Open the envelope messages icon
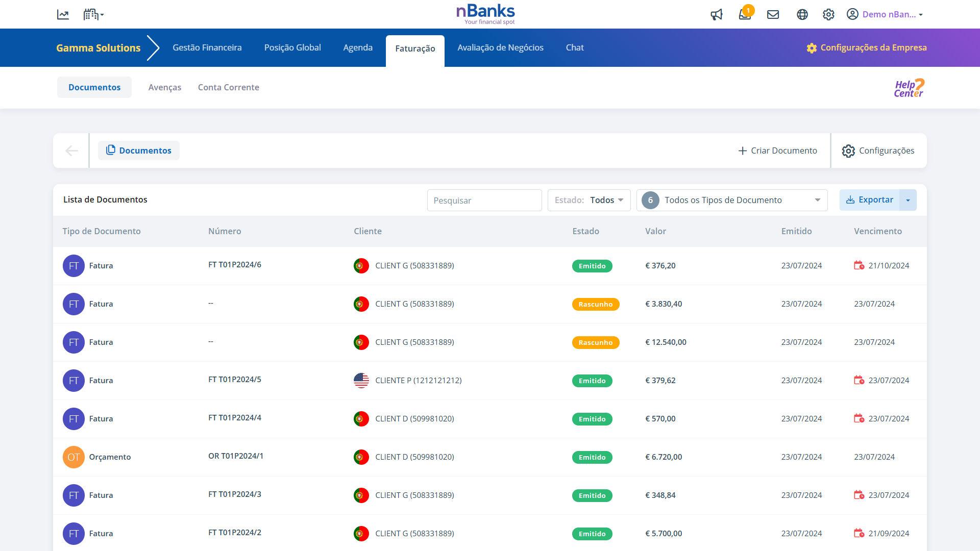The width and height of the screenshot is (980, 551). [773, 15]
